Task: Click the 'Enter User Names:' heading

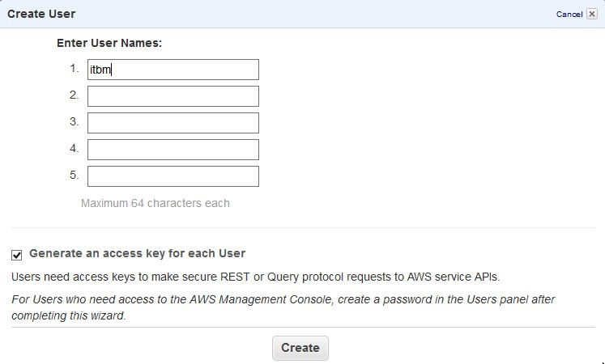Action: [x=109, y=43]
